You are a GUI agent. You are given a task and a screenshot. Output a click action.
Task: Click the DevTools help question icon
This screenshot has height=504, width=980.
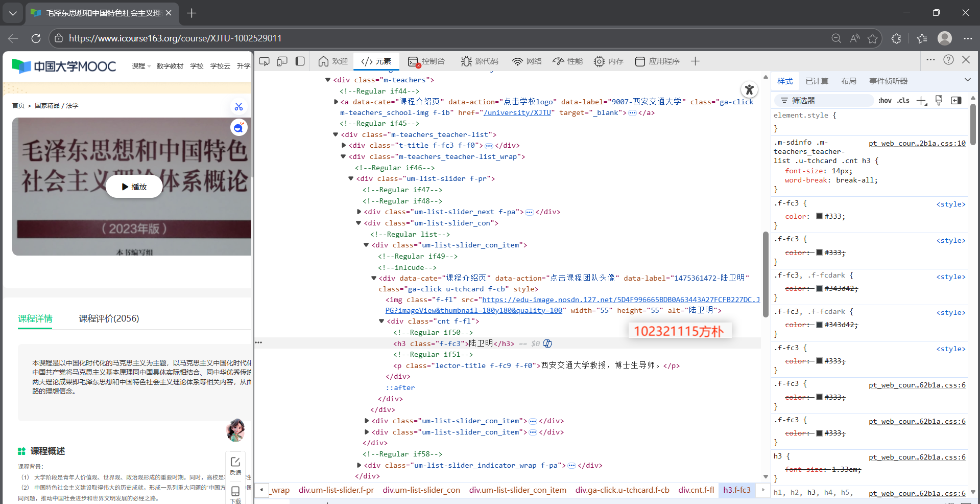click(948, 60)
